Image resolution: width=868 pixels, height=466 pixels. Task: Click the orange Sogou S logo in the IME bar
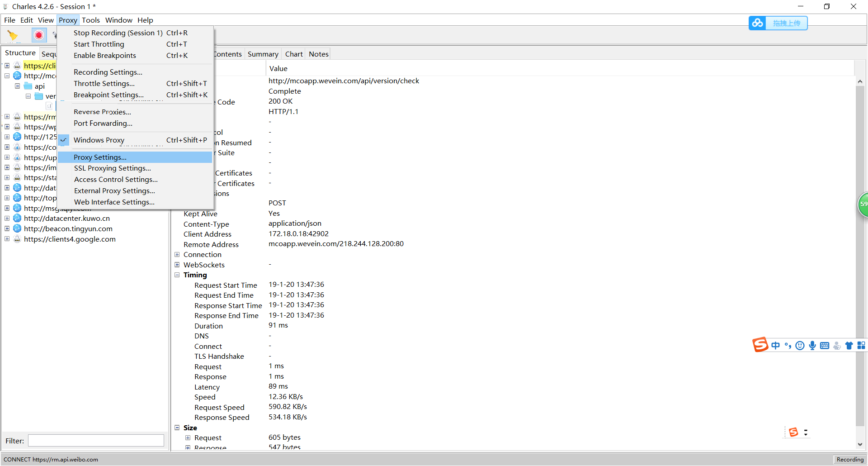tap(760, 345)
